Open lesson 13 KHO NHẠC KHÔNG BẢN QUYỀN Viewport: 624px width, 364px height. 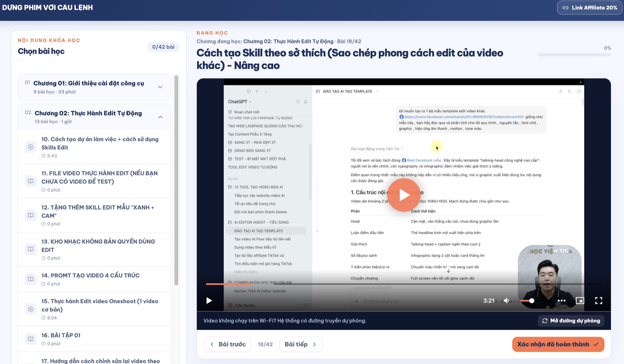94,249
